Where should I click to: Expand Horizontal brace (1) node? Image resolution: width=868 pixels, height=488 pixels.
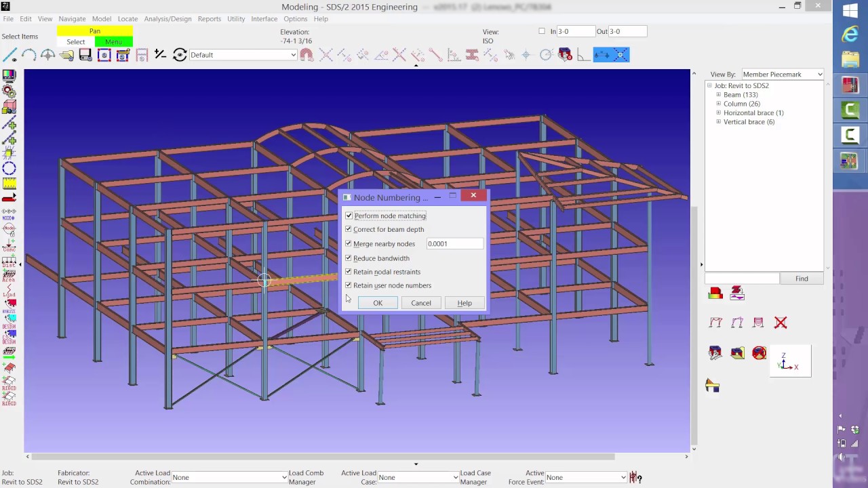719,113
